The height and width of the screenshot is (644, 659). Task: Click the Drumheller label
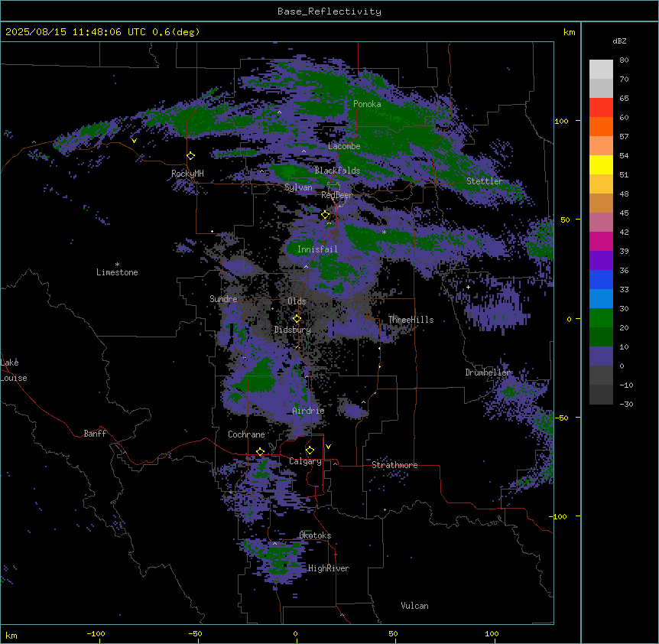pyautogui.click(x=488, y=372)
